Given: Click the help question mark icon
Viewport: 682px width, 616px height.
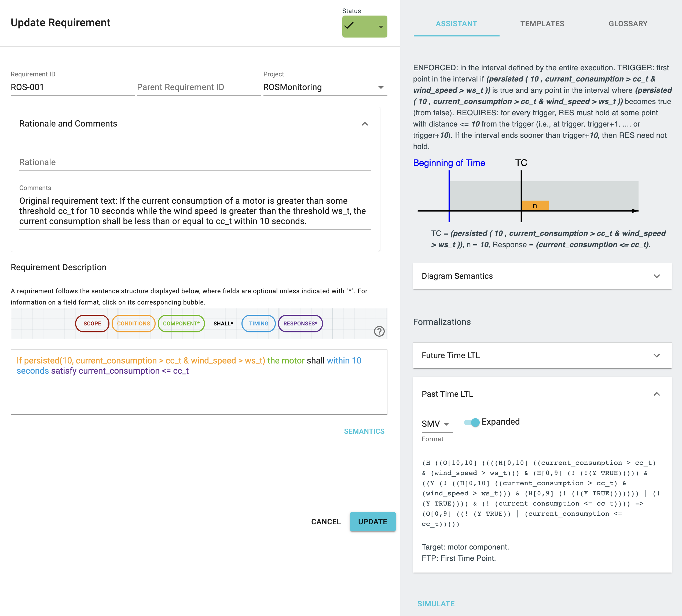Looking at the screenshot, I should [379, 331].
